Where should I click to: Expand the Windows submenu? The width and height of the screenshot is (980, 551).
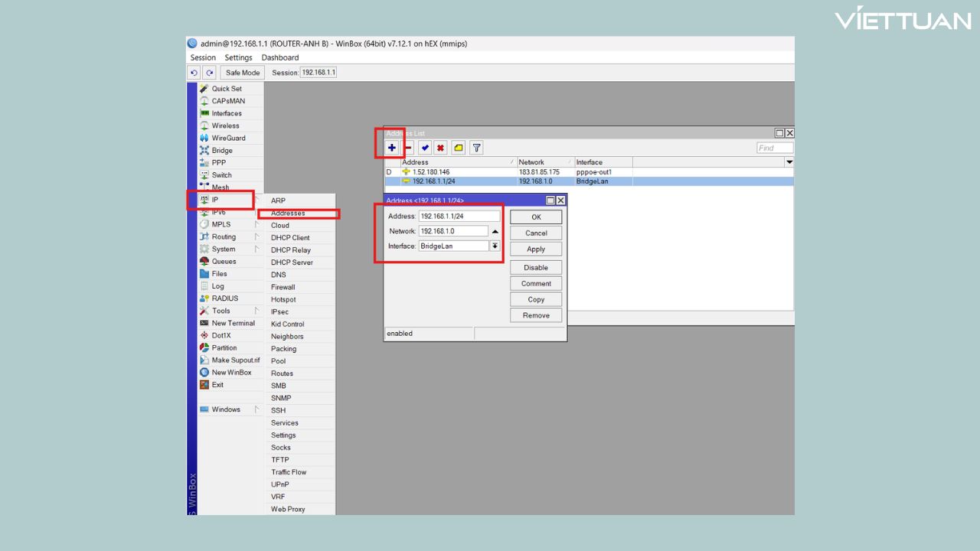[x=230, y=409]
